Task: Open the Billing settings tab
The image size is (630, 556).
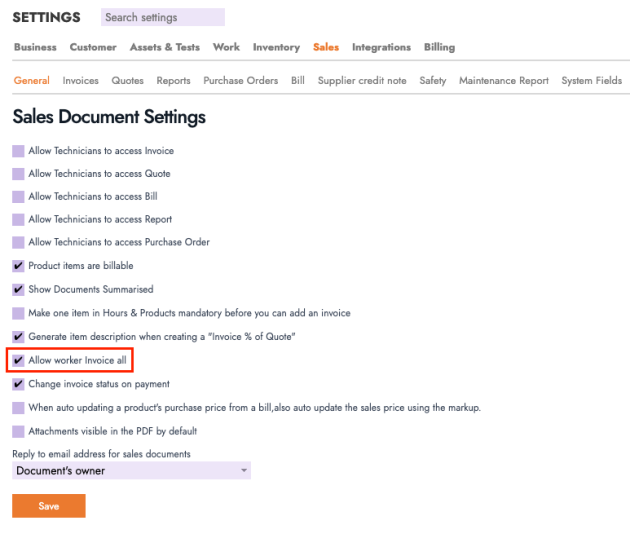Action: pyautogui.click(x=439, y=47)
